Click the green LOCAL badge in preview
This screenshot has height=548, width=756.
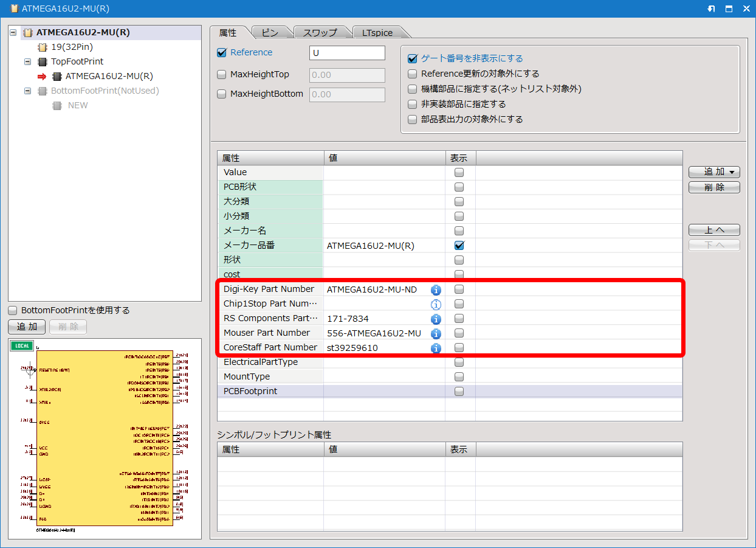coord(22,345)
